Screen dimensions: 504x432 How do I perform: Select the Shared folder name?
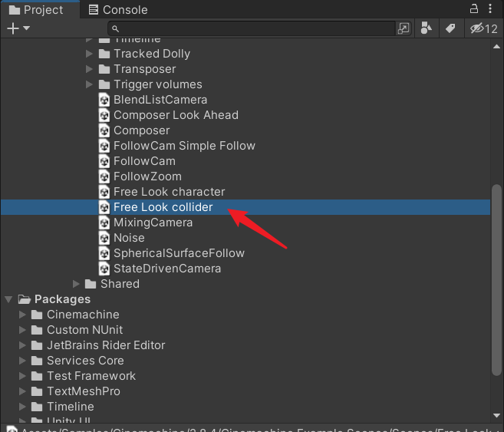pyautogui.click(x=120, y=284)
